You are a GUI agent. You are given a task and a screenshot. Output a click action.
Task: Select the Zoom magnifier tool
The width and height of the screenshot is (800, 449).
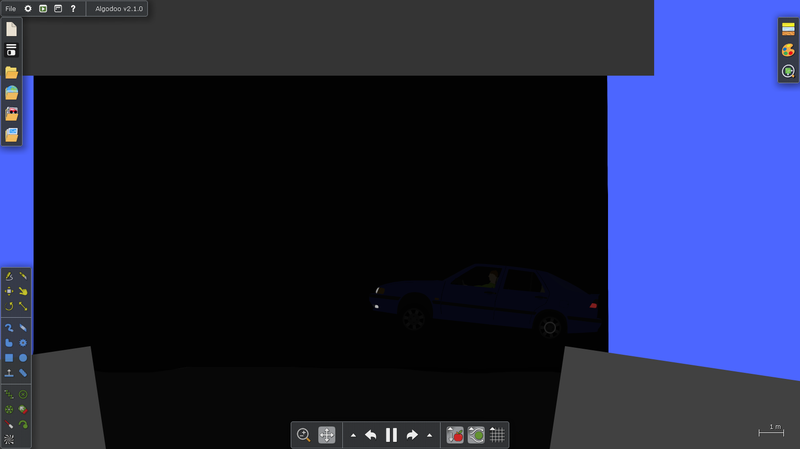coord(304,435)
